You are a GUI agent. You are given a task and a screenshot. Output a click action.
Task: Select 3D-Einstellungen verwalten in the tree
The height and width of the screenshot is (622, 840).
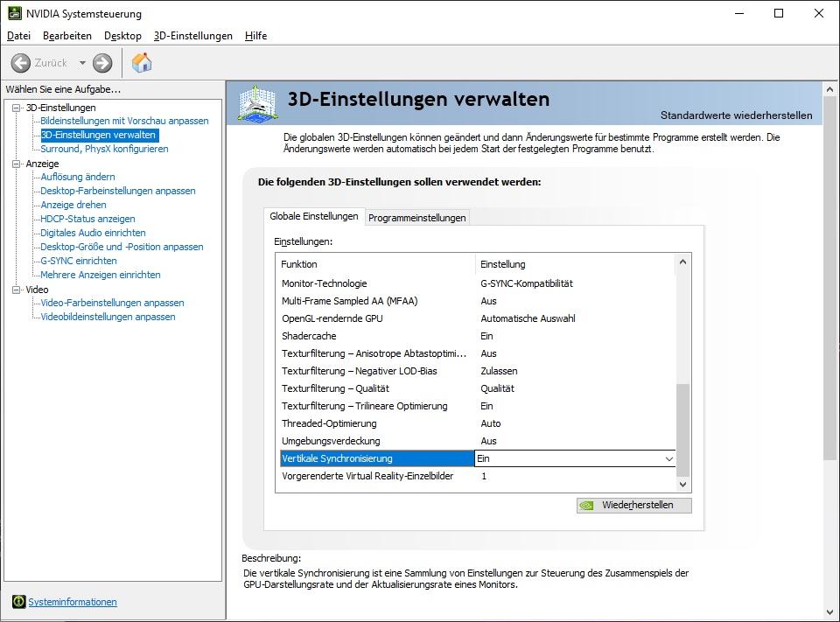(99, 135)
